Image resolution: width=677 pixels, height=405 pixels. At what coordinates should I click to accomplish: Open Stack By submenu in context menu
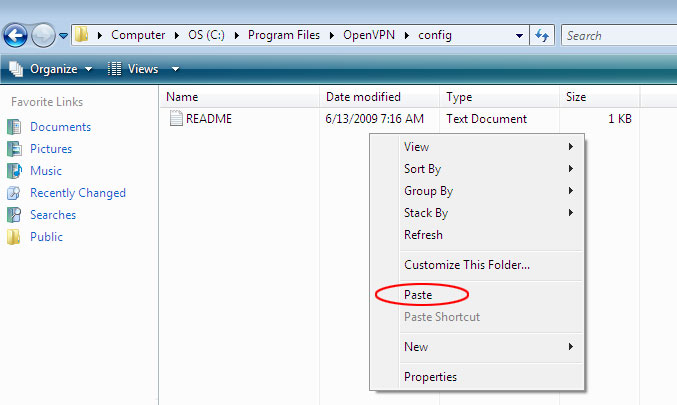point(477,213)
